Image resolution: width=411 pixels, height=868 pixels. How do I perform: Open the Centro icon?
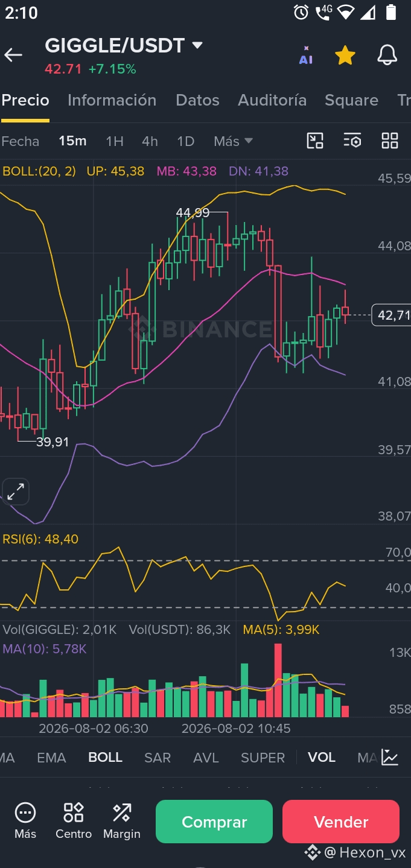[74, 822]
